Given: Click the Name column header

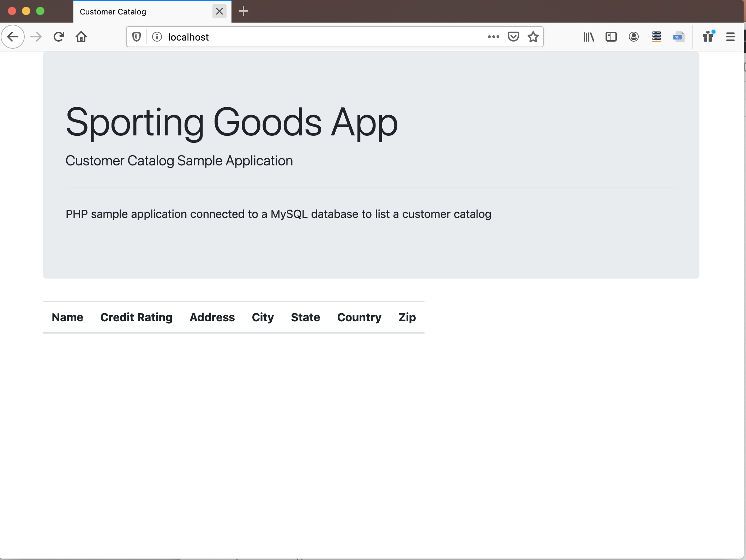Looking at the screenshot, I should [68, 318].
